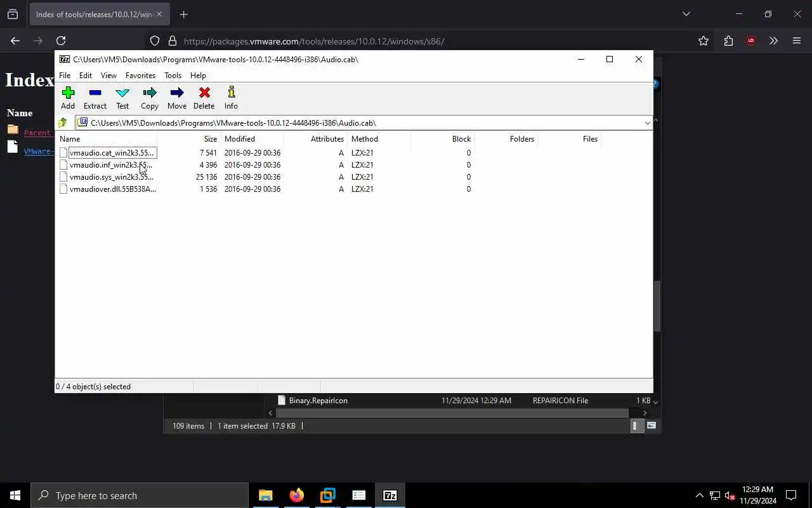812x508 pixels.
Task: Extract files using the Extract toolbar icon
Action: (95, 98)
